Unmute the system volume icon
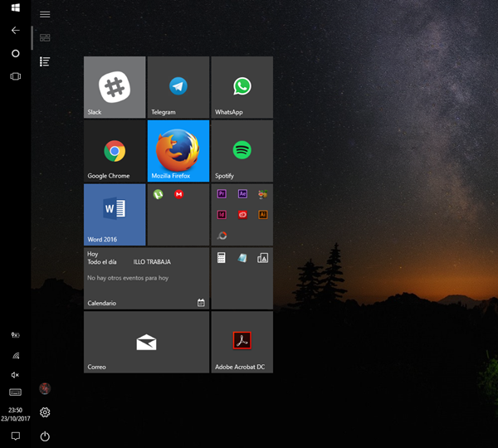The height and width of the screenshot is (448, 498). (15, 374)
